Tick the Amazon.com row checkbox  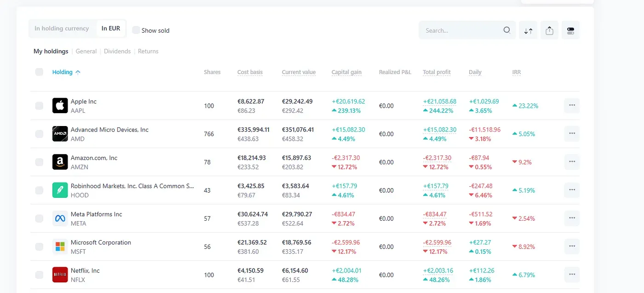point(39,162)
